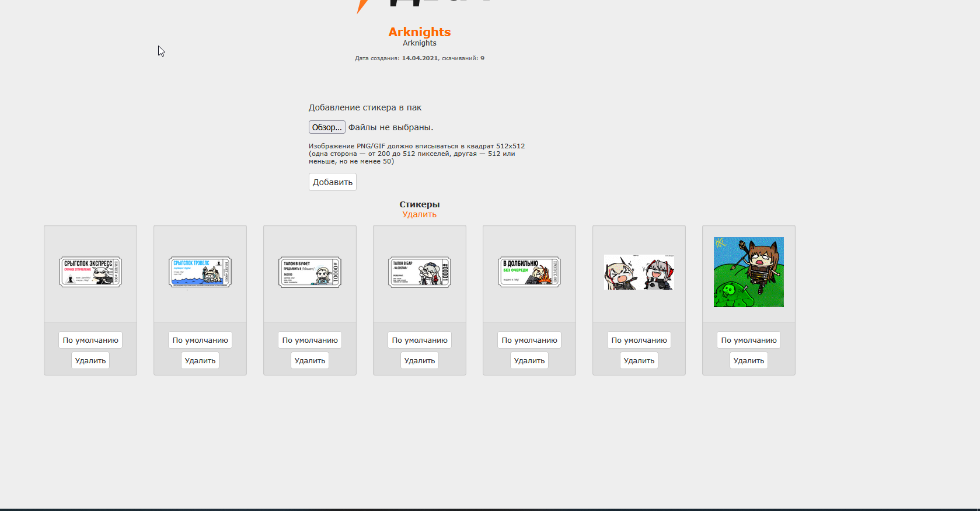This screenshot has height=511, width=980.
Task: Click the Добавить button
Action: tap(333, 182)
